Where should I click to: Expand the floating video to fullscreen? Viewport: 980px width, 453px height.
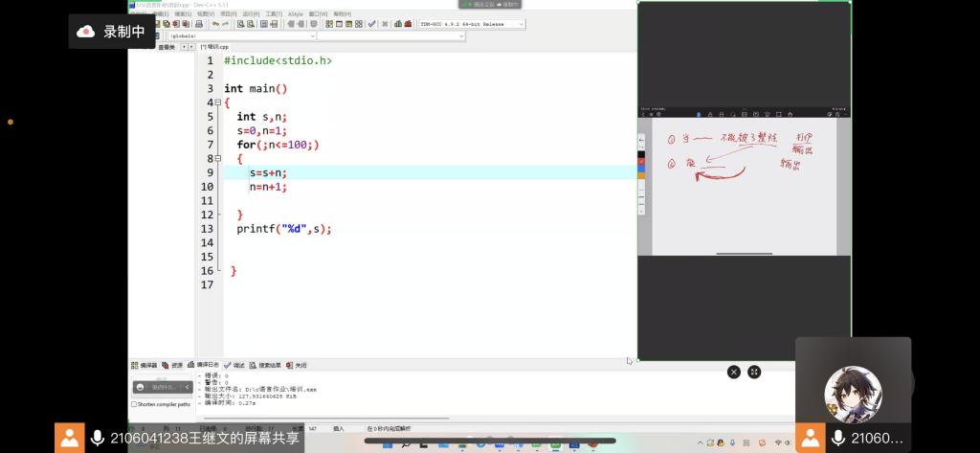[x=754, y=372]
